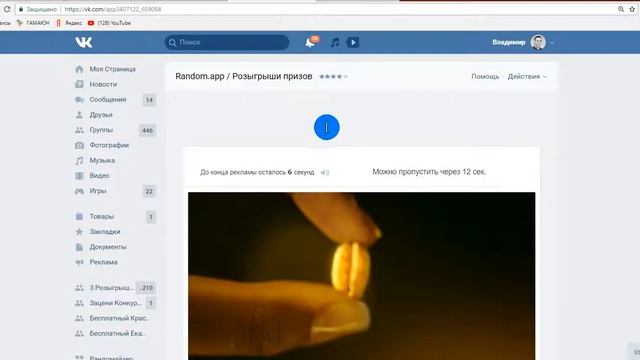The height and width of the screenshot is (360, 640).
Task: Click the advertisement video
Action: click(x=362, y=276)
